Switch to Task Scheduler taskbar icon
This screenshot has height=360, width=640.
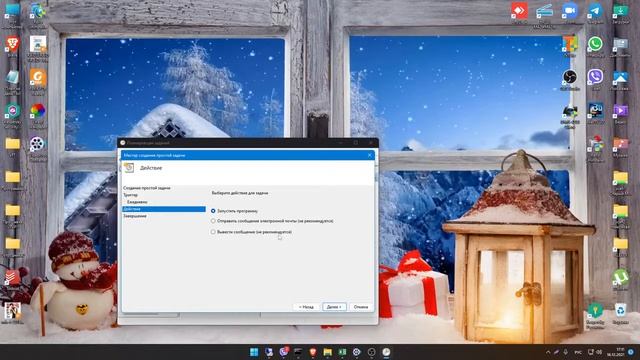(x=386, y=352)
